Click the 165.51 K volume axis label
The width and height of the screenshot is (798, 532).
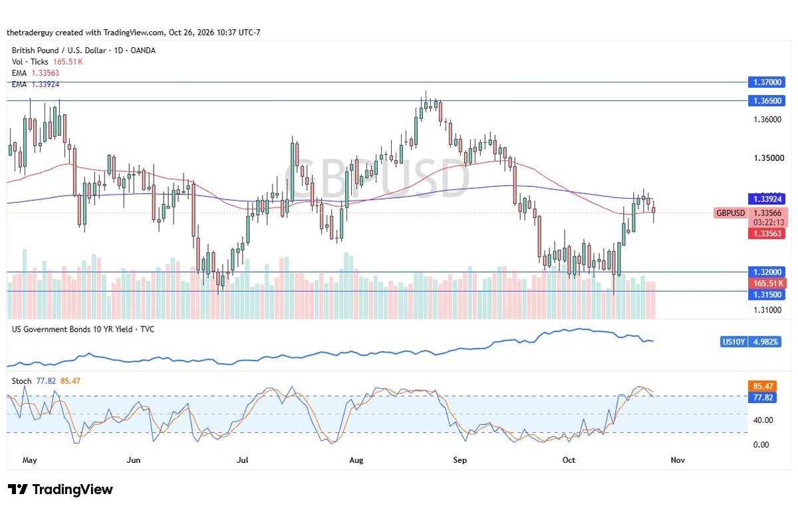pos(768,283)
